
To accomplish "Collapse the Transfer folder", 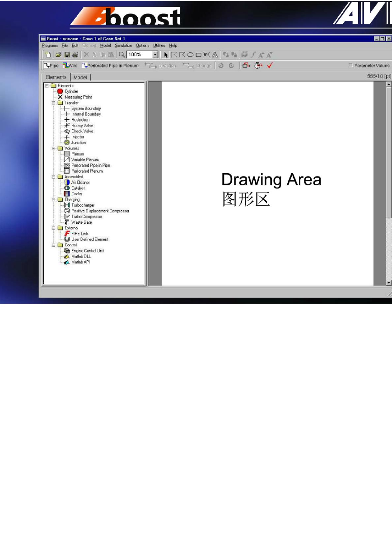I will pos(53,103).
